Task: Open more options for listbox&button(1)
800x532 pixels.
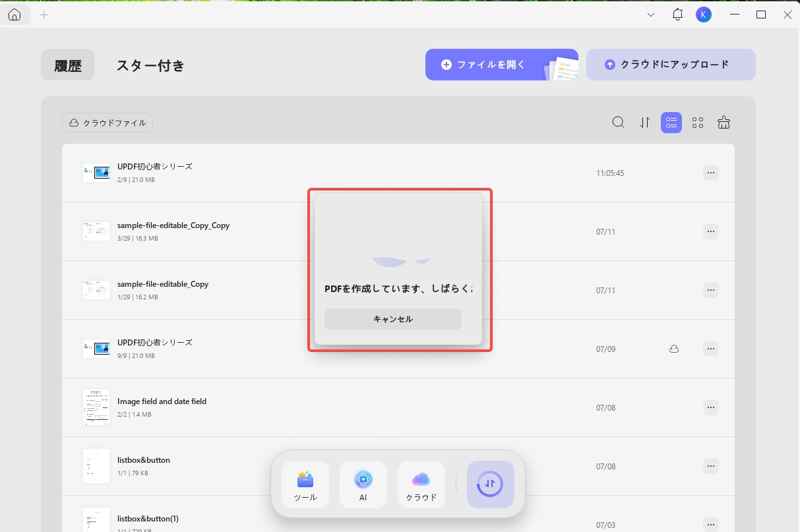Action: pos(710,525)
